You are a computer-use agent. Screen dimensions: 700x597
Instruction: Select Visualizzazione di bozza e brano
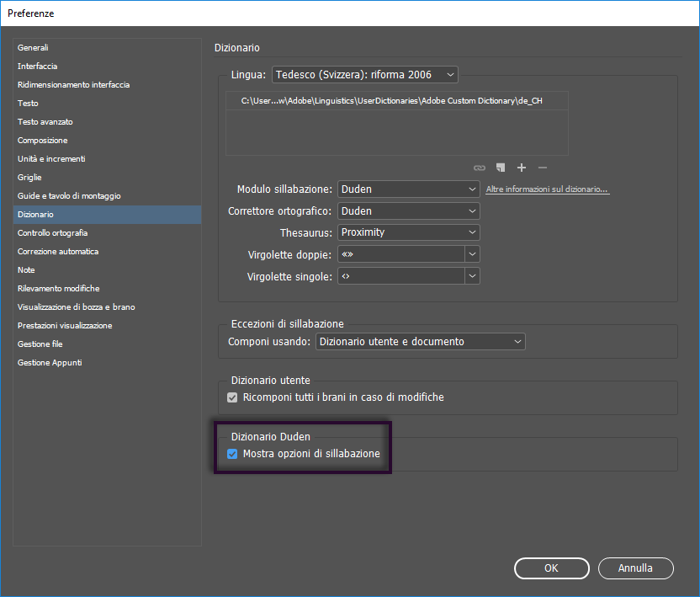point(107,307)
